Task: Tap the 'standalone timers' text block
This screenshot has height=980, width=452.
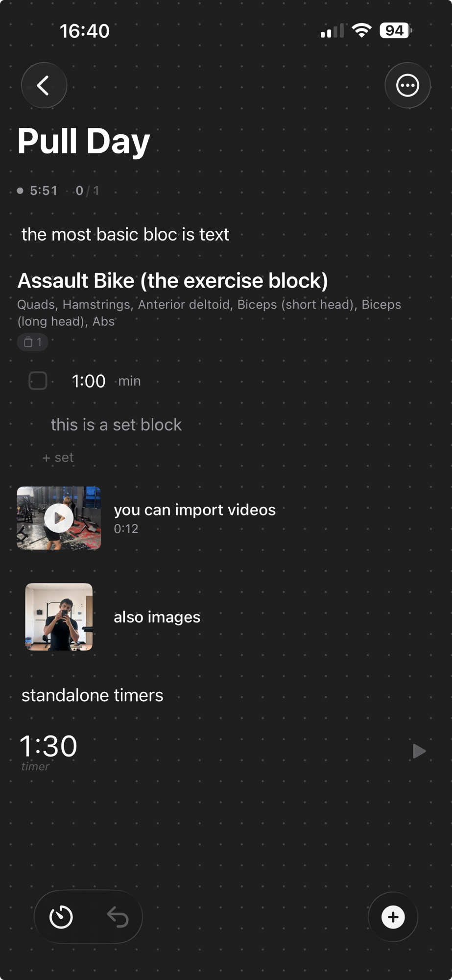Action: point(93,695)
